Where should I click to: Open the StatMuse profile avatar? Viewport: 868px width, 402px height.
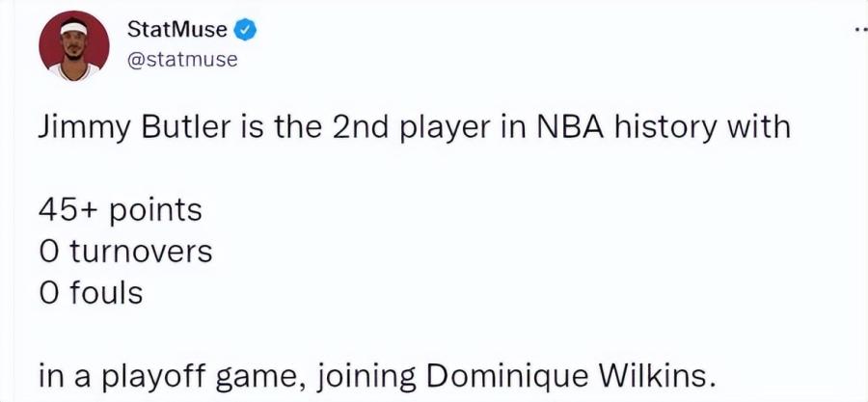[x=73, y=46]
